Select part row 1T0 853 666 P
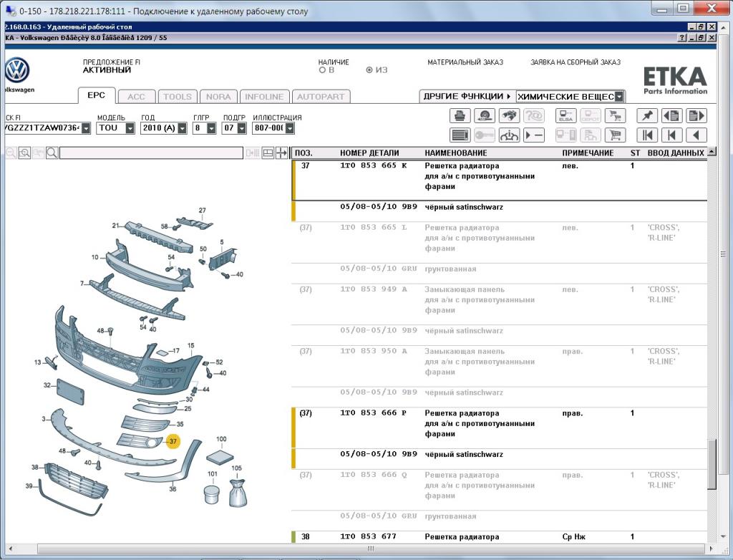This screenshot has width=733, height=560. (x=499, y=428)
